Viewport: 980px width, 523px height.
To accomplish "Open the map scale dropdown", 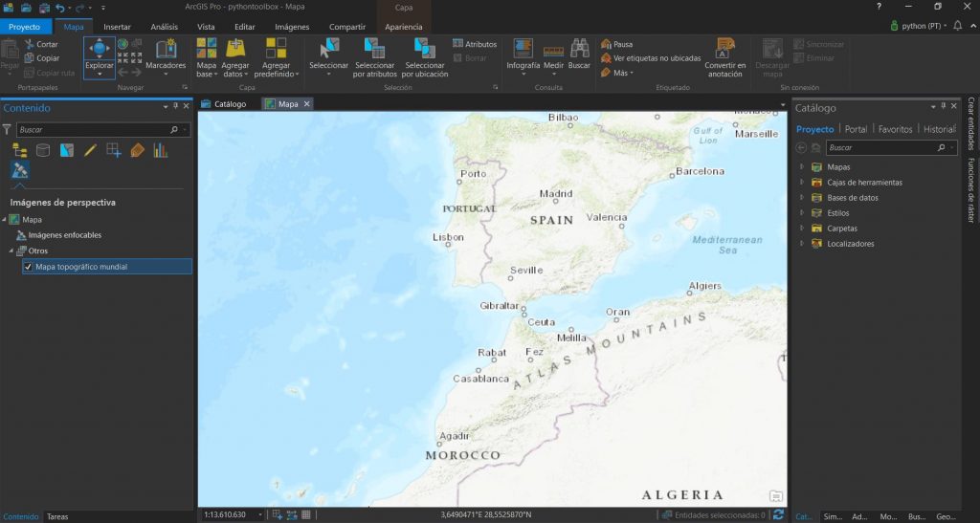I will tap(261, 515).
